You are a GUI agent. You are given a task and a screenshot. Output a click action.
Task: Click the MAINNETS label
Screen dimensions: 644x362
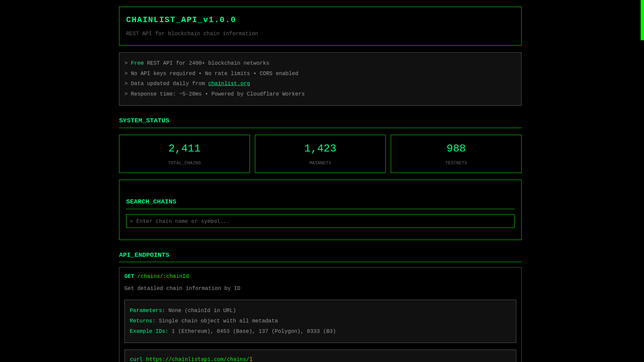pyautogui.click(x=320, y=163)
